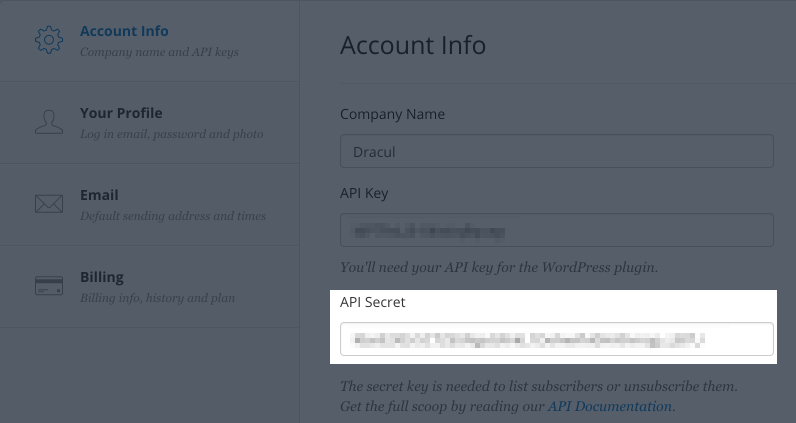Select 'Default sending address and times' description
Viewport: 796px width, 423px height.
173,216
